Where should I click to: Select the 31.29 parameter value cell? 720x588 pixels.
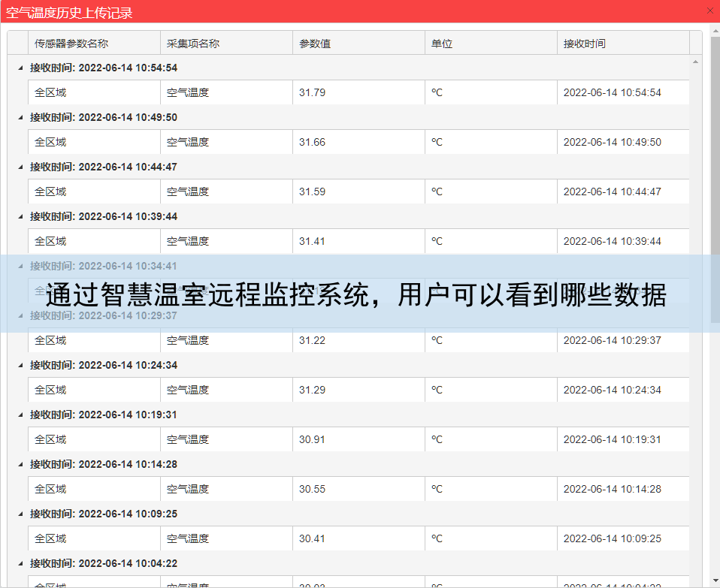point(358,390)
